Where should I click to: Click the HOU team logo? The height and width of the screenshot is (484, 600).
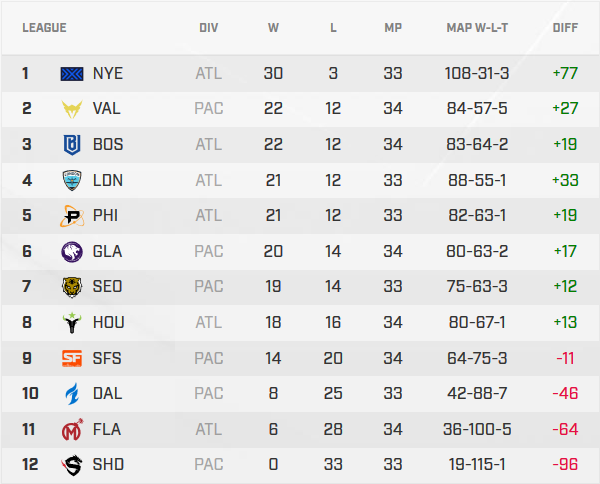[x=73, y=322]
